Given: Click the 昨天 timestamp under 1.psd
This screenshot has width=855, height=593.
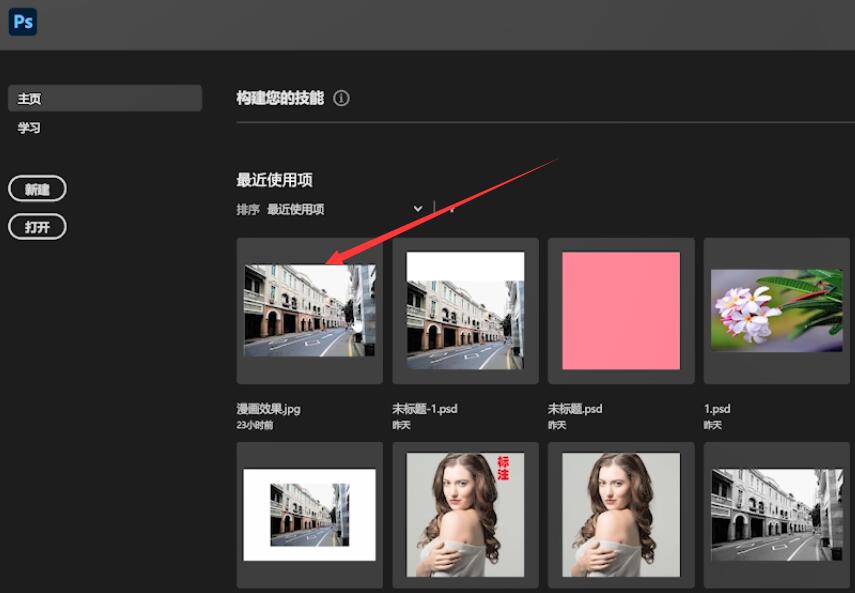Looking at the screenshot, I should [x=713, y=425].
